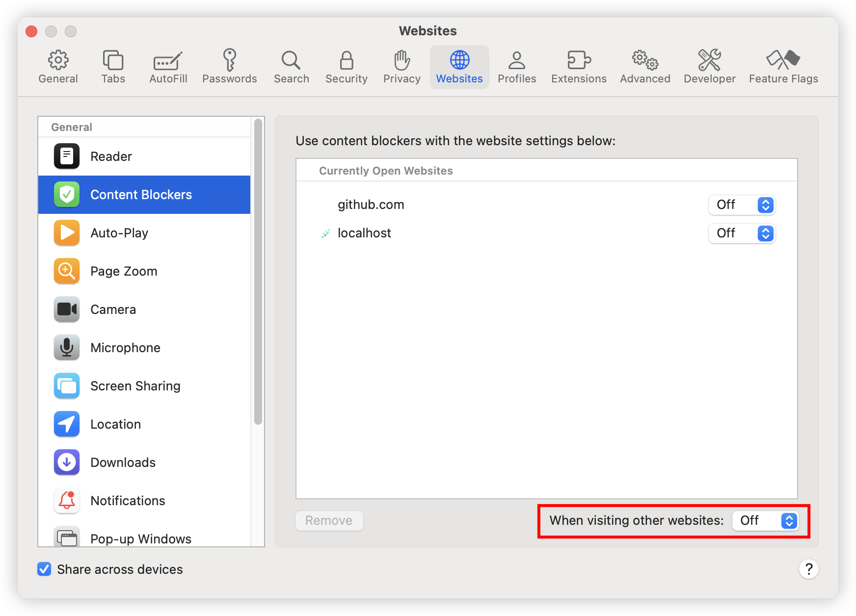Open the Extensions preferences tab
The width and height of the screenshot is (856, 616).
point(579,67)
